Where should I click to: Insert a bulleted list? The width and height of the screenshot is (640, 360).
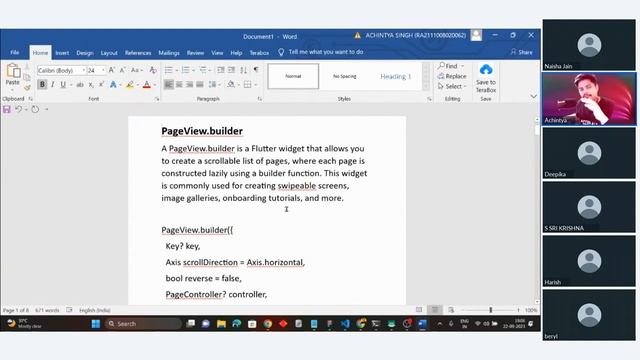168,70
